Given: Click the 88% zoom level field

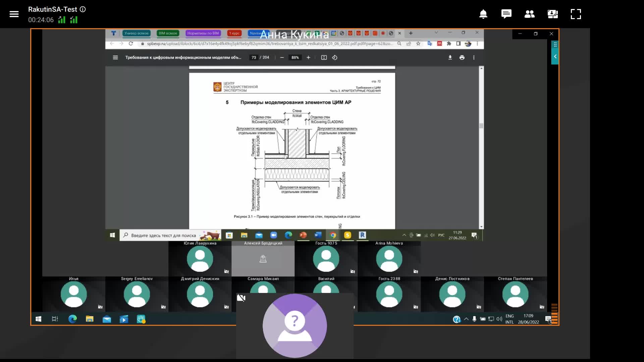Looking at the screenshot, I should click(295, 58).
